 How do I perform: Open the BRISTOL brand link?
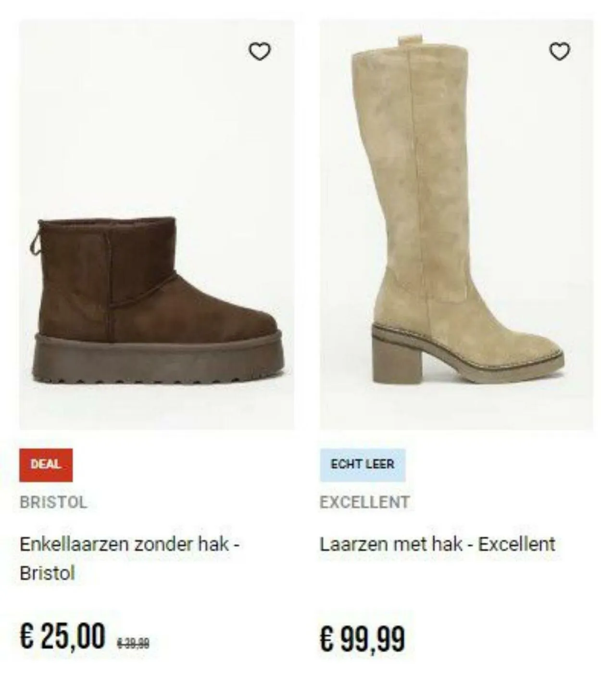click(x=53, y=502)
